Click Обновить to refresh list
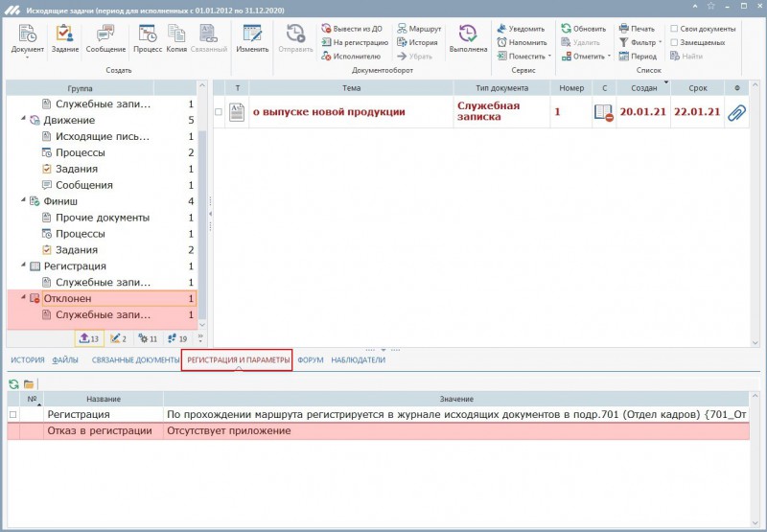The image size is (767, 532). click(x=584, y=29)
